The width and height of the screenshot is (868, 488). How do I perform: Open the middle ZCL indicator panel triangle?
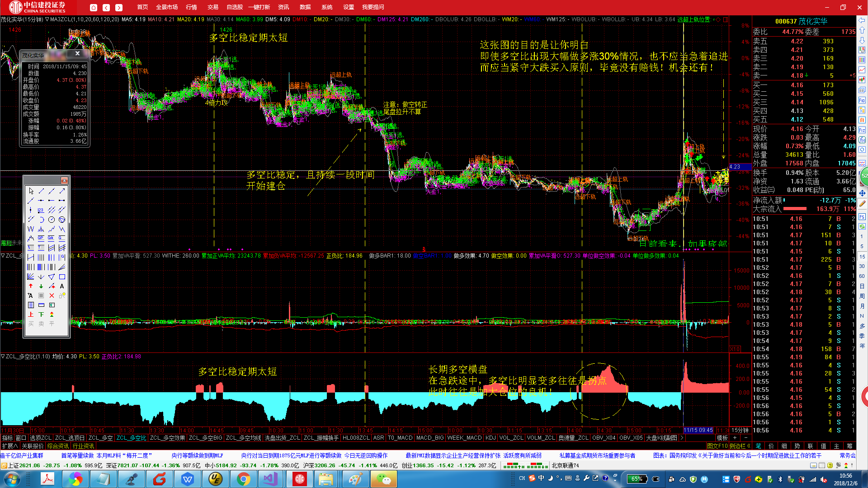(x=3, y=256)
